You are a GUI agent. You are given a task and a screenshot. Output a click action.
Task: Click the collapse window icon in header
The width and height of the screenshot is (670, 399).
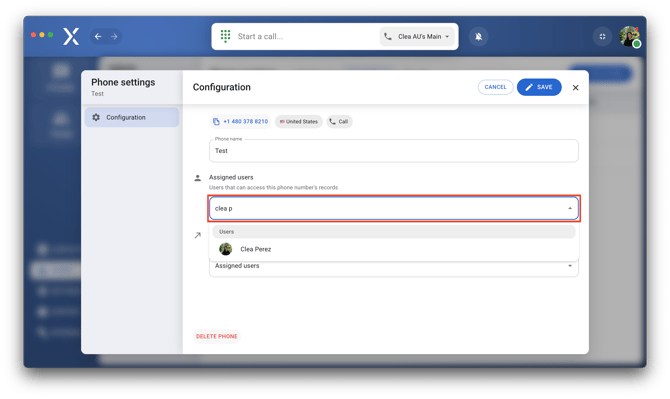(x=602, y=37)
